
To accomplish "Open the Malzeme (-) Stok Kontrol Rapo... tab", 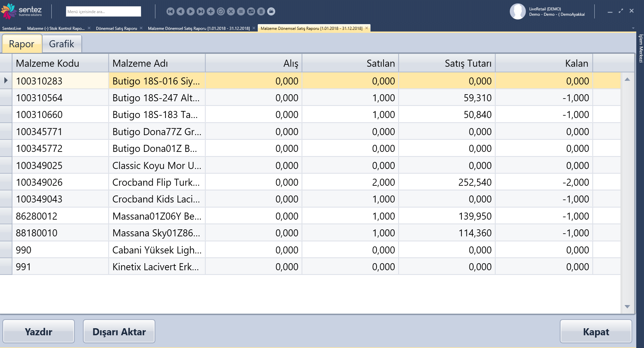I will [x=56, y=28].
